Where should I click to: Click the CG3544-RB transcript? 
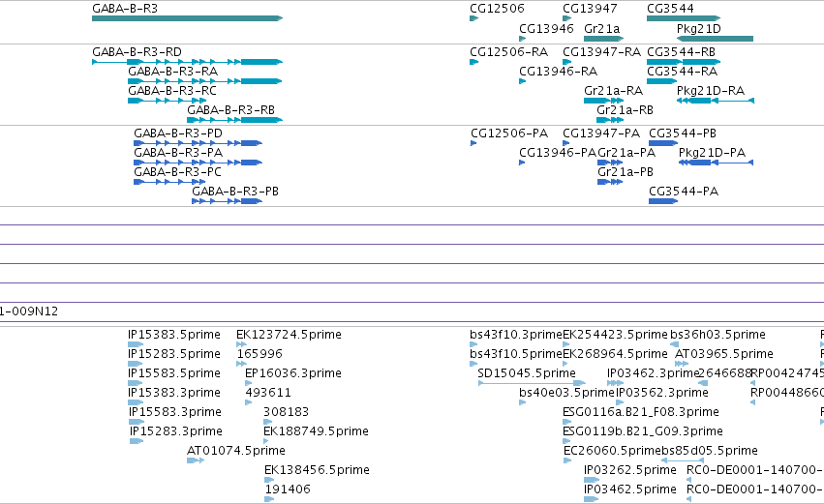pyautogui.click(x=684, y=62)
